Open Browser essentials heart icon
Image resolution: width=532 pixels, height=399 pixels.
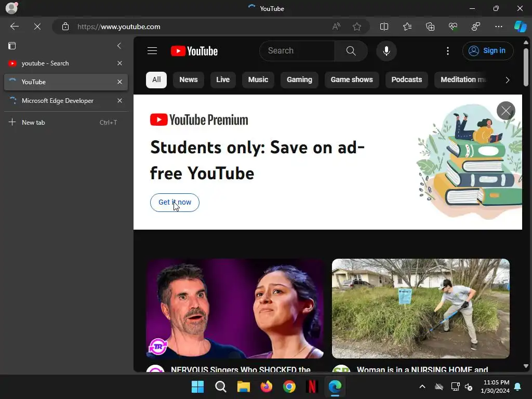453,26
